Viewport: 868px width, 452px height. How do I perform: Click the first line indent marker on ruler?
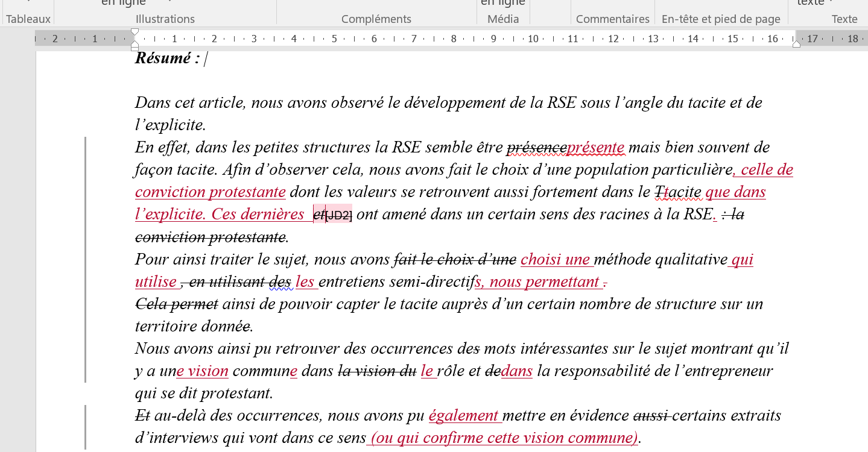[x=135, y=32]
